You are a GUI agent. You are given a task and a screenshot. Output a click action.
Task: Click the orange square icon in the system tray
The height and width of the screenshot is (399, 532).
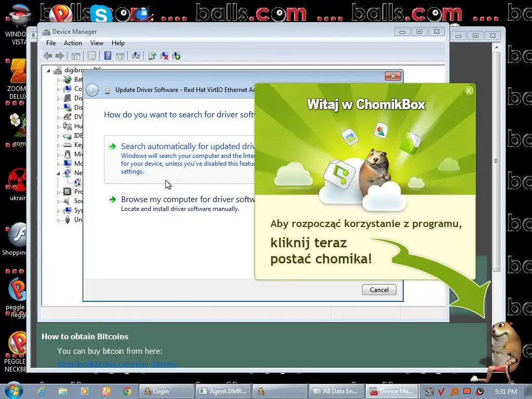pos(467,391)
